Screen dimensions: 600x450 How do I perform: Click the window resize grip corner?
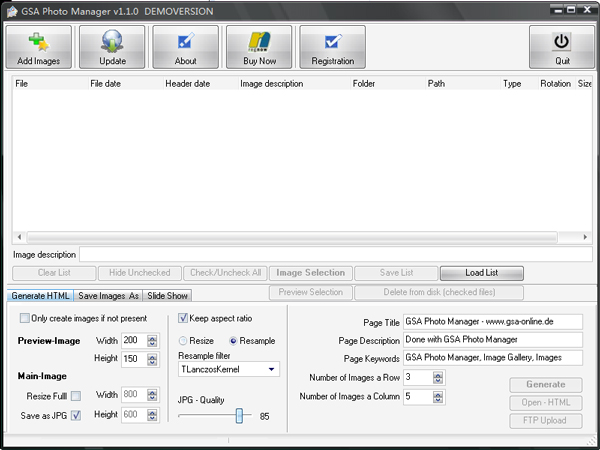(591, 440)
